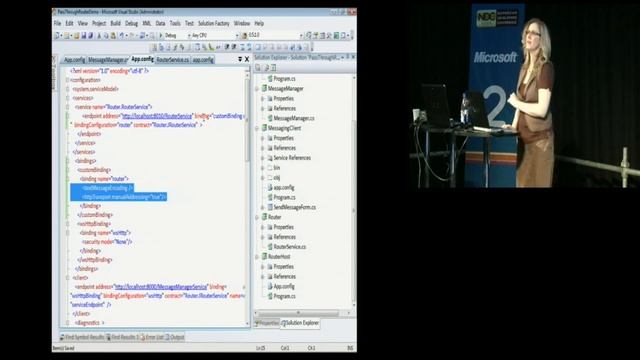
Task: Open the File menu
Action: [x=58, y=24]
